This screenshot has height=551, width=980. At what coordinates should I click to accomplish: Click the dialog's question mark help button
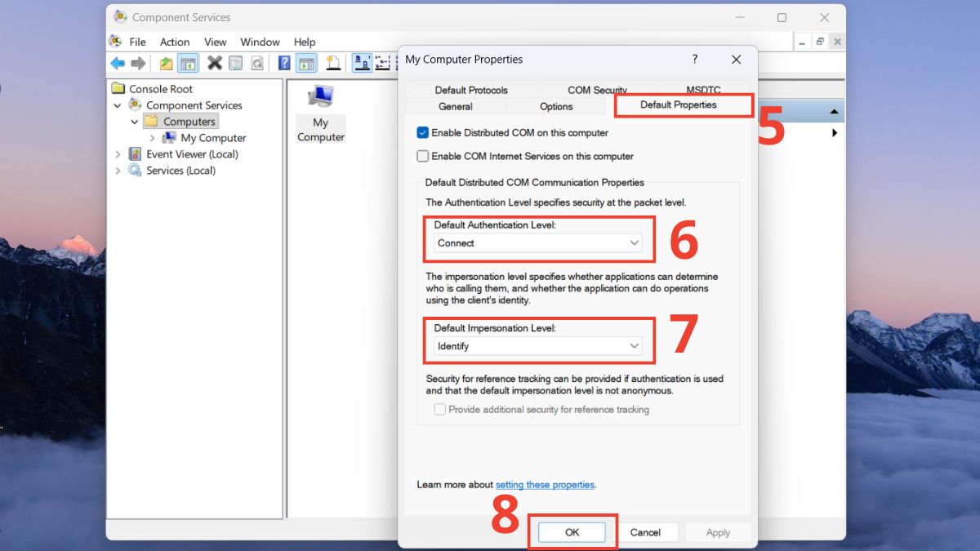[695, 60]
